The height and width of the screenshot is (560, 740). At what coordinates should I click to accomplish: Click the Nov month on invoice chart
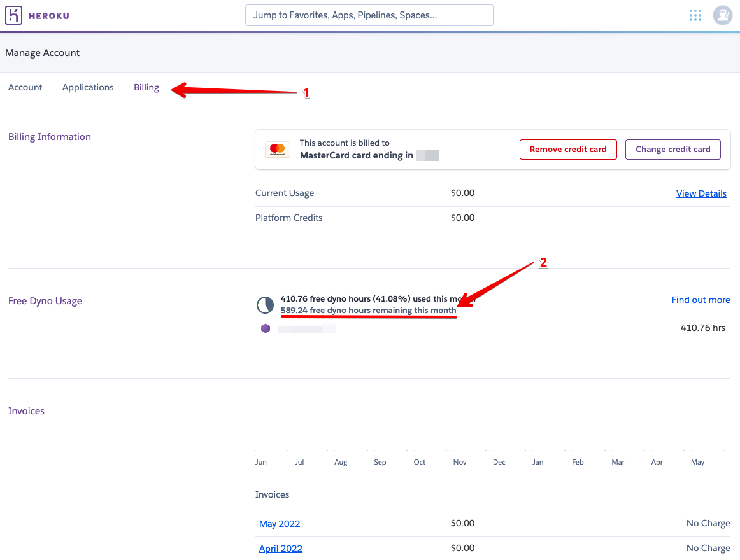point(460,463)
